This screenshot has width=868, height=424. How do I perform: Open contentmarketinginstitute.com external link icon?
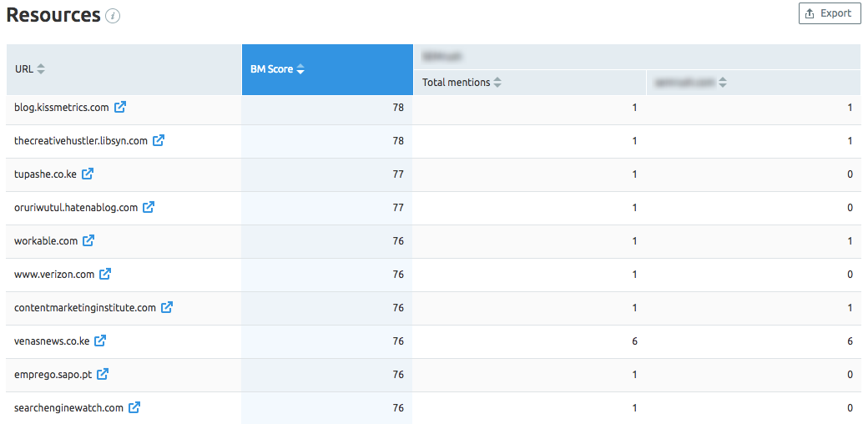pos(167,307)
